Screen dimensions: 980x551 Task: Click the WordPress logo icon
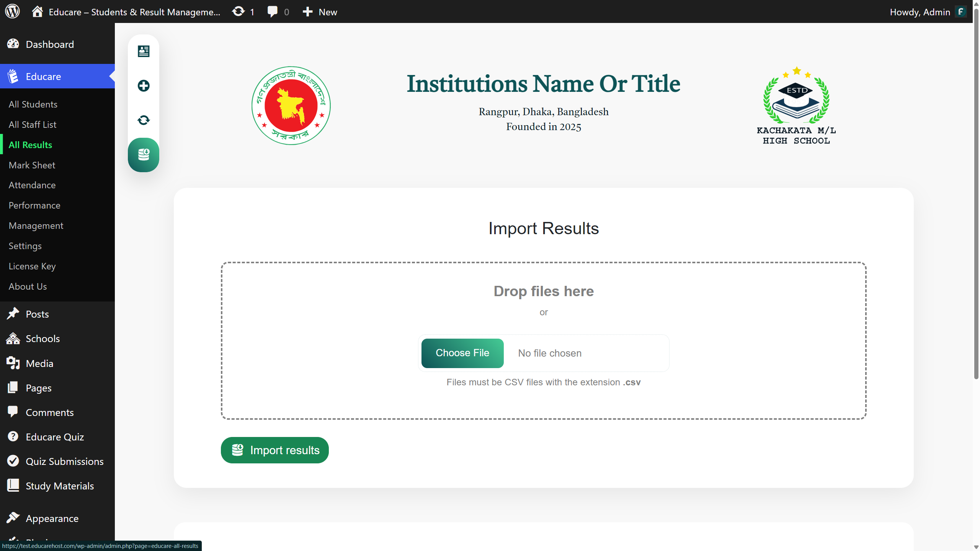(12, 11)
